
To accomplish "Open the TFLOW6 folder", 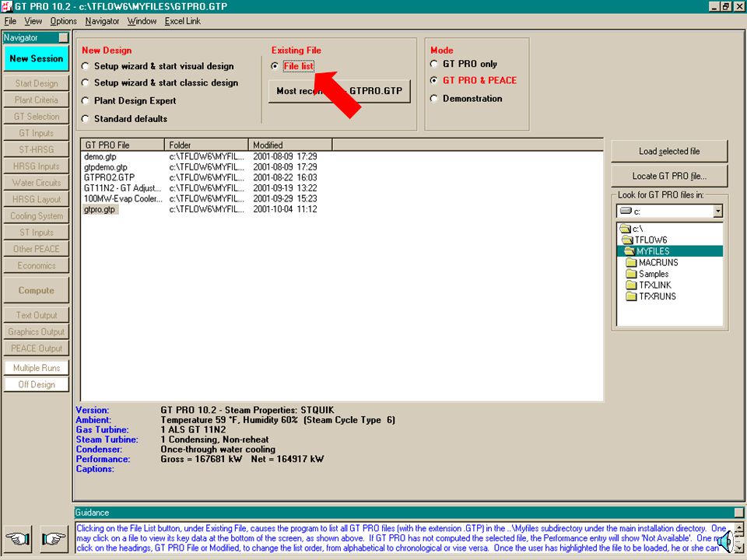I will pos(645,240).
